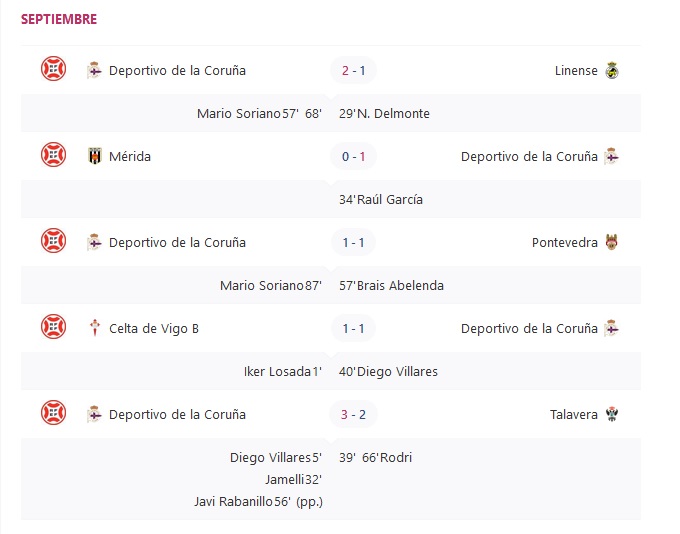The height and width of the screenshot is (534, 680).
Task: Open the Talavera team link
Action: pyautogui.click(x=574, y=415)
